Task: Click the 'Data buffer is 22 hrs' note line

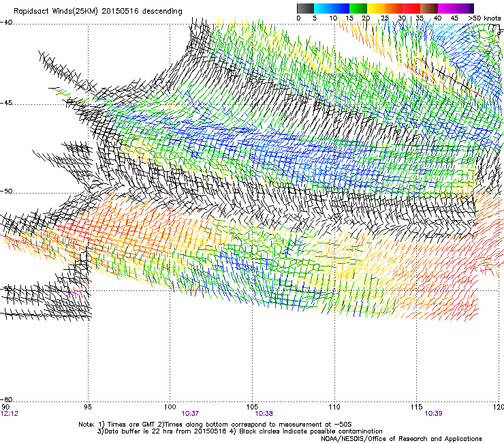Action: pos(240,431)
